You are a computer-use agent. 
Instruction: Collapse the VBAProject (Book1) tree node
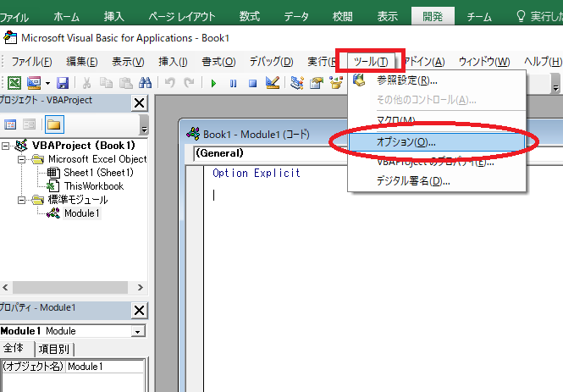[x=5, y=146]
